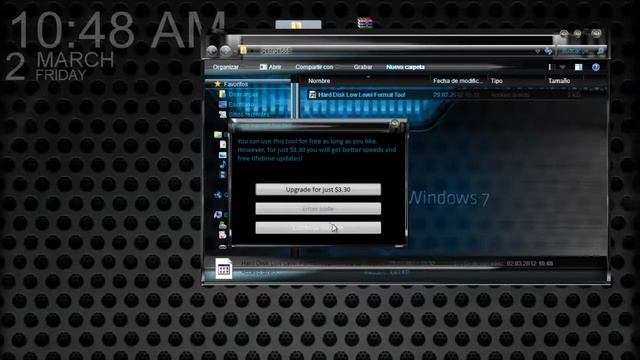
Task: Click Upgrade for just $3.30 button
Action: (x=318, y=189)
